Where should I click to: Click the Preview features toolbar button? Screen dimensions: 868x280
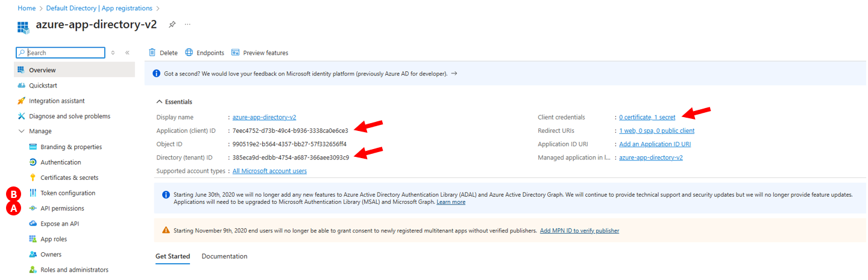click(260, 52)
